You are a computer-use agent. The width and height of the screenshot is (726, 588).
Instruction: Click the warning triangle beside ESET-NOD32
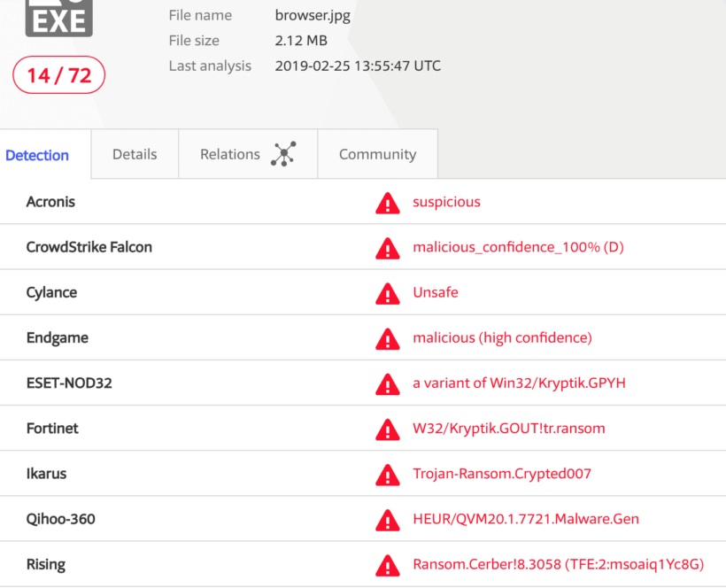(x=387, y=383)
